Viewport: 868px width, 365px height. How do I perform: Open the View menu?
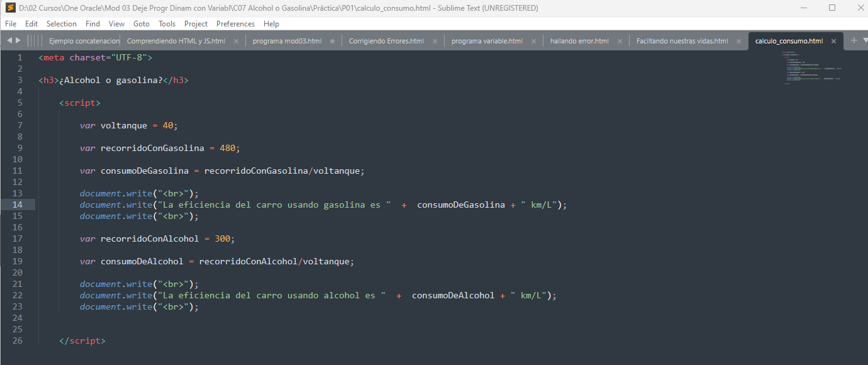click(116, 24)
